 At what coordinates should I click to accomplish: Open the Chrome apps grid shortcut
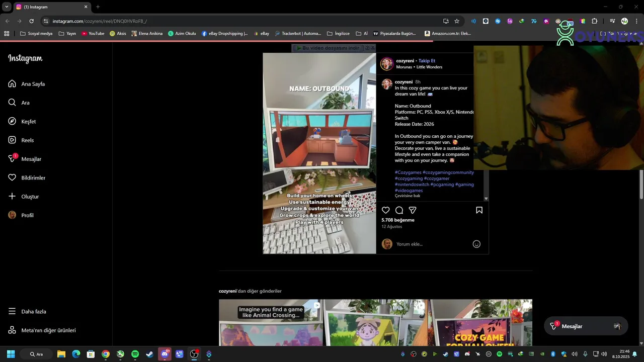coord(7,34)
